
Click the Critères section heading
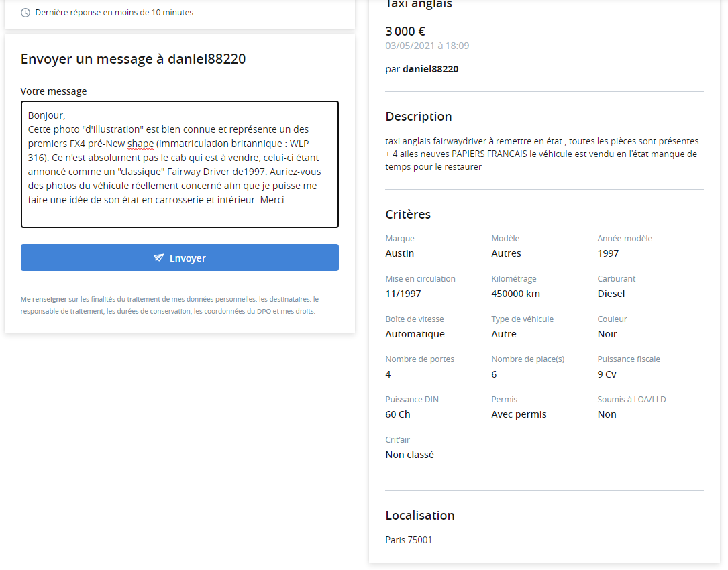click(408, 215)
